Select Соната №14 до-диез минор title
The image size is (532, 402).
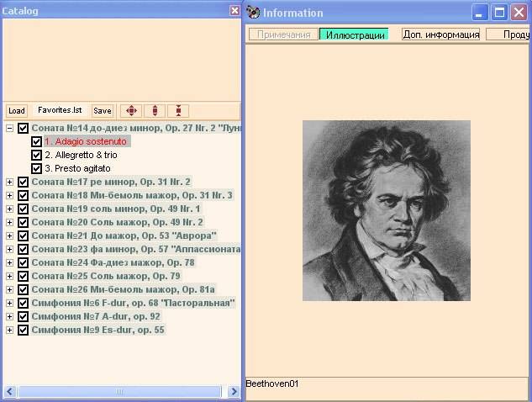click(136, 128)
